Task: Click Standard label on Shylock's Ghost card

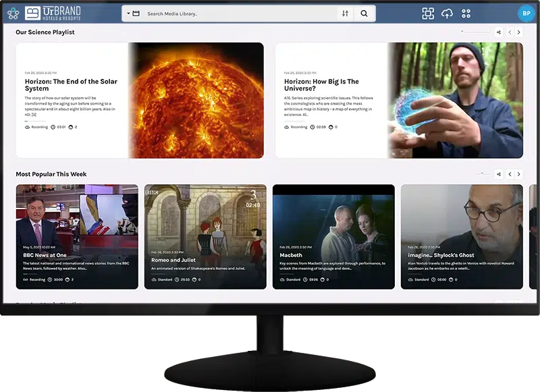Action: (x=421, y=280)
